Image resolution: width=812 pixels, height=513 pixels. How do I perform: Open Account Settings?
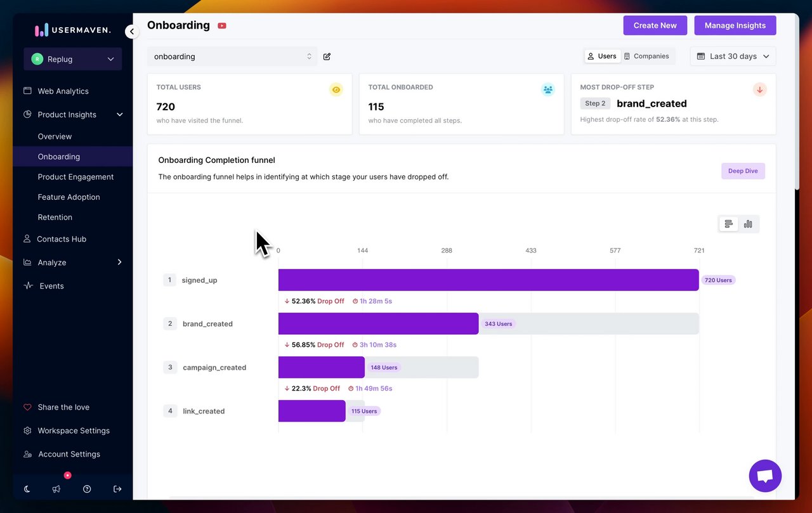point(69,454)
